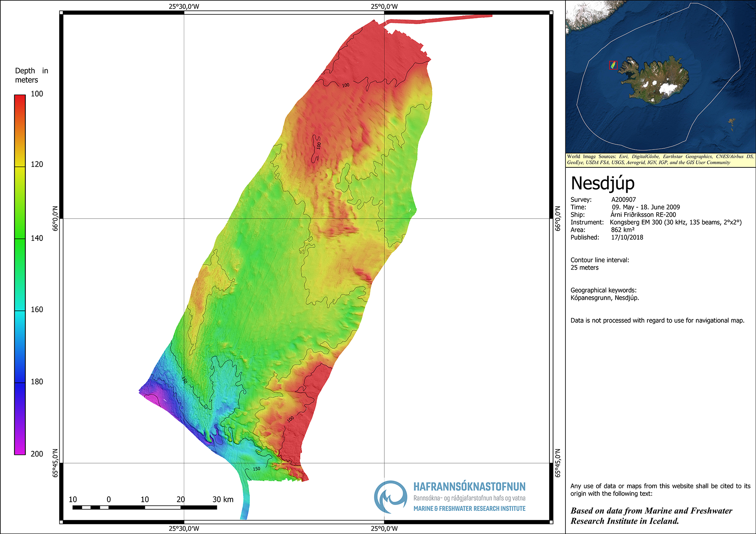Click the bold italic citation text
The width and height of the screenshot is (756, 534).
(x=651, y=516)
